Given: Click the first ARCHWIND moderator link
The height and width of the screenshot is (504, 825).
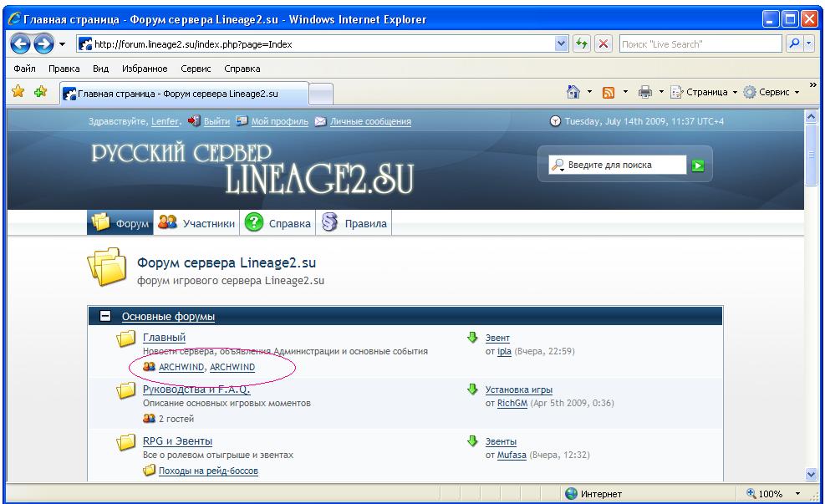Looking at the screenshot, I should click(x=181, y=367).
